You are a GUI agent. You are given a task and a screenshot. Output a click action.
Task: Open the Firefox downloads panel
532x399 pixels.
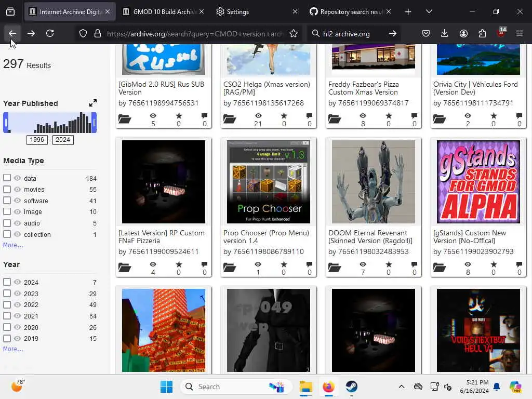click(x=444, y=33)
